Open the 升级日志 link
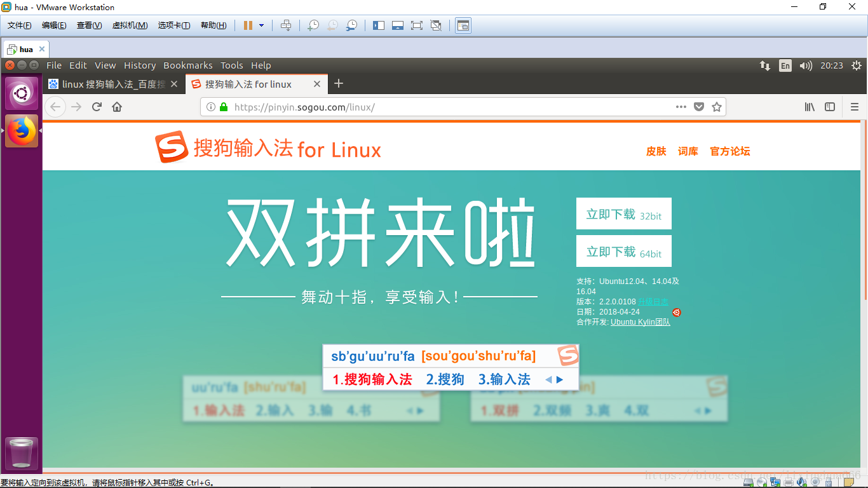The height and width of the screenshot is (488, 868). coord(653,302)
